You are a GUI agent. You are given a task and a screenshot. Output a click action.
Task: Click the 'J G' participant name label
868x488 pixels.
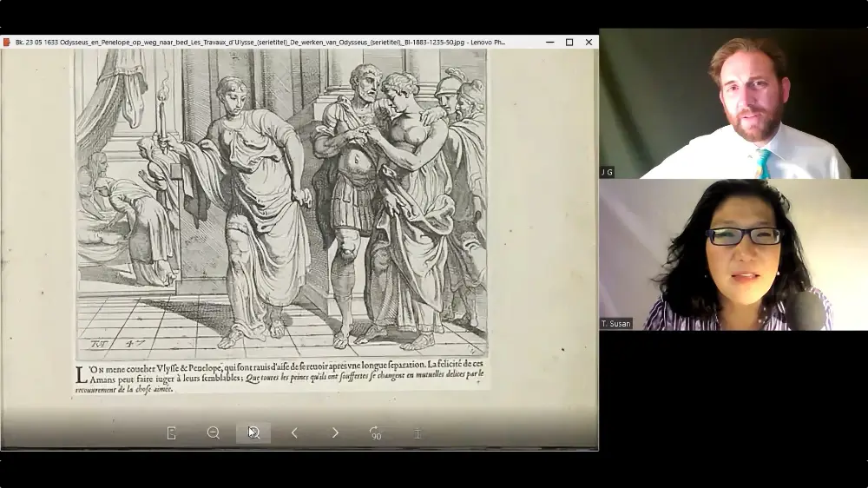(x=608, y=172)
